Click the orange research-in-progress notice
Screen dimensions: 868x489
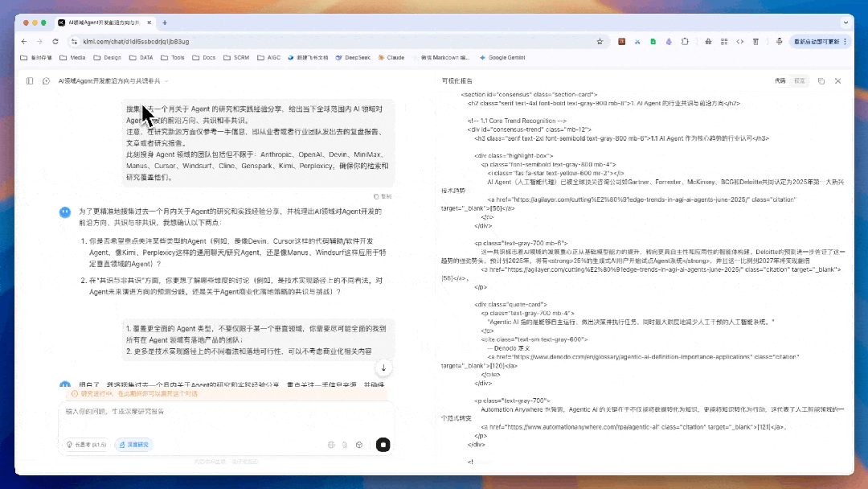tap(226, 394)
